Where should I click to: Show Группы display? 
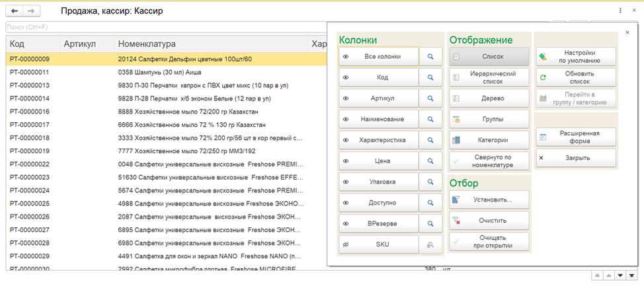click(489, 119)
